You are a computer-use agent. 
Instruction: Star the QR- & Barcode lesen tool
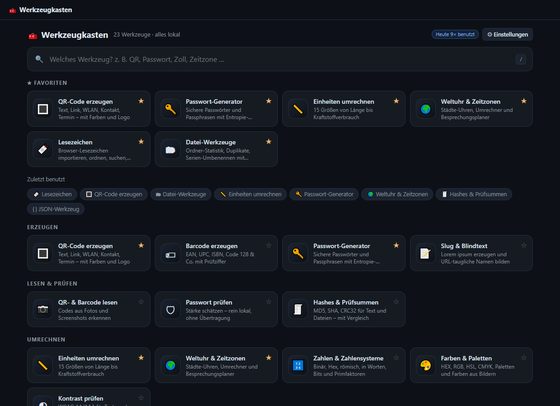141,302
